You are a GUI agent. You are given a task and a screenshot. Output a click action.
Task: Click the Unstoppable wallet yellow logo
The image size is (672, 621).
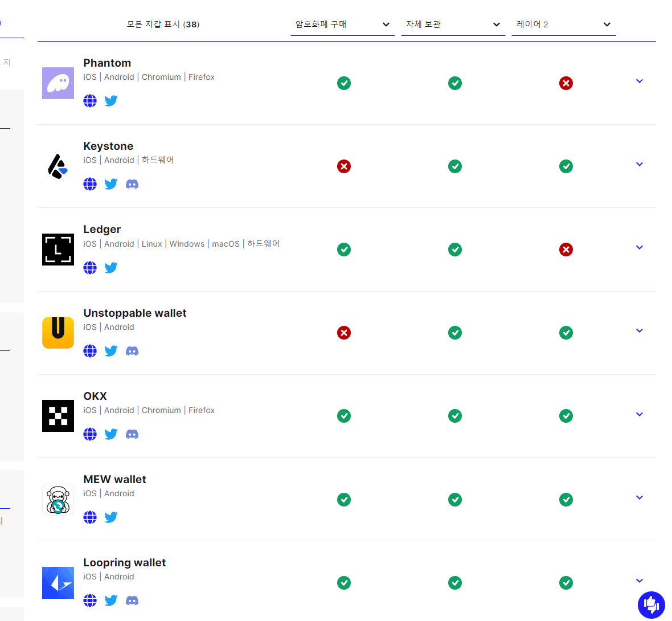coord(58,333)
